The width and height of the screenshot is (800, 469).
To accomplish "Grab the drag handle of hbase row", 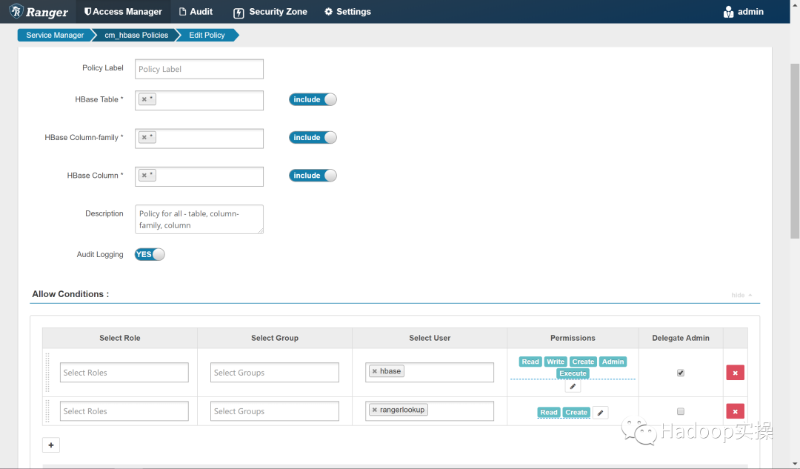I will pos(47,373).
